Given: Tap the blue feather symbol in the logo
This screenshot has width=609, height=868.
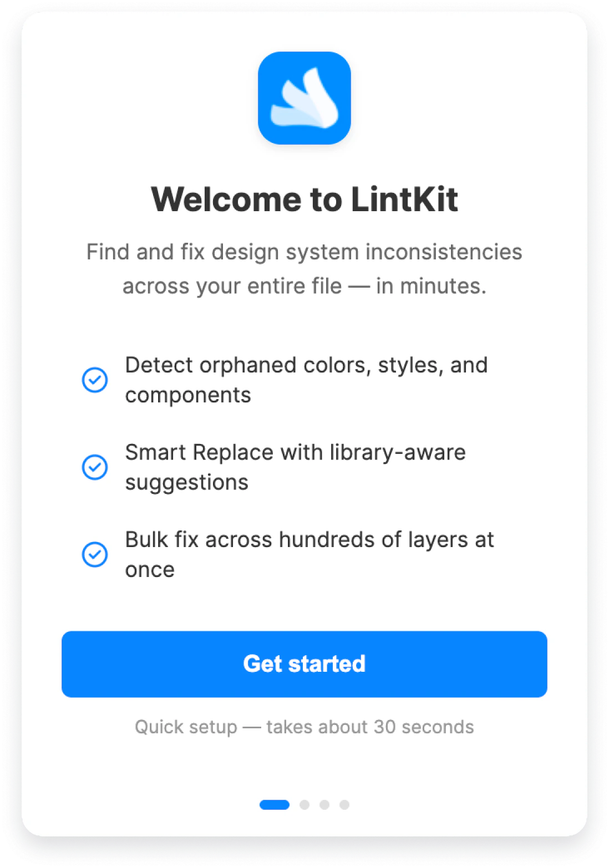Looking at the screenshot, I should point(304,98).
